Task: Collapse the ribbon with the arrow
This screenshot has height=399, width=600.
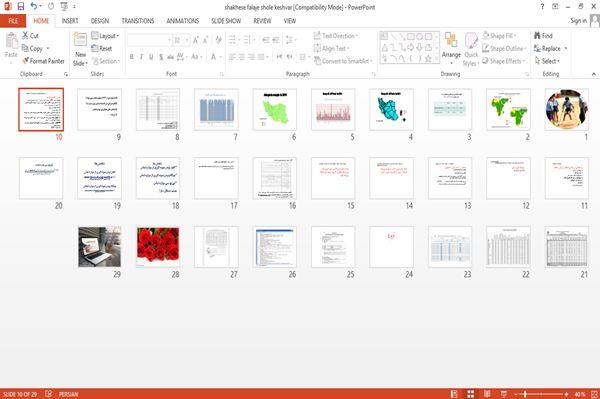Action: coord(594,74)
